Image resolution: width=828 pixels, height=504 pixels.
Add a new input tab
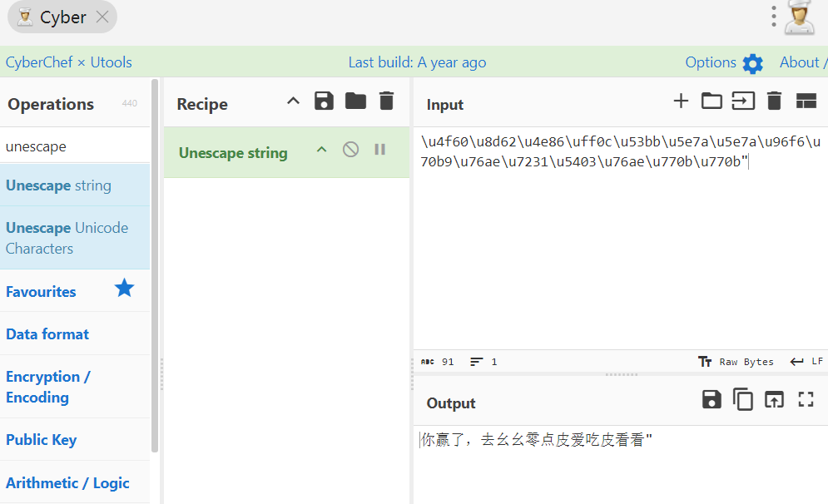681,101
